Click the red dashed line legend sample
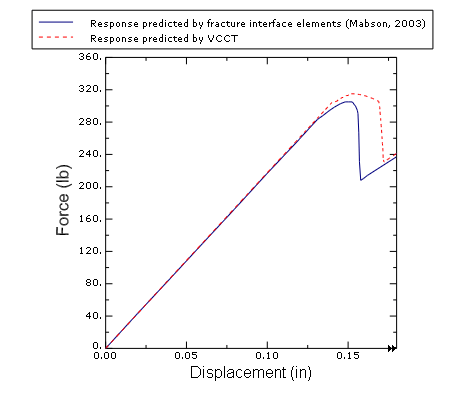Screen dimensions: 465x396 pos(56,37)
